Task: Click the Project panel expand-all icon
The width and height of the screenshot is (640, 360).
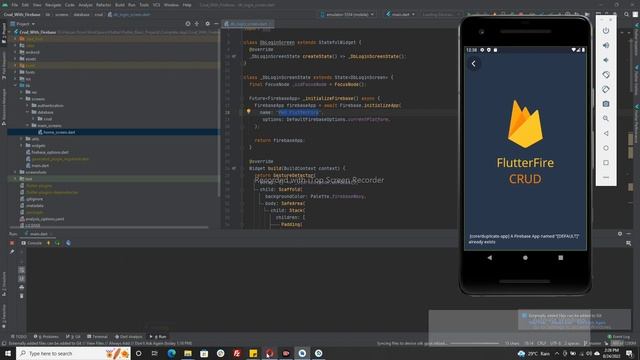Action: click(197, 24)
